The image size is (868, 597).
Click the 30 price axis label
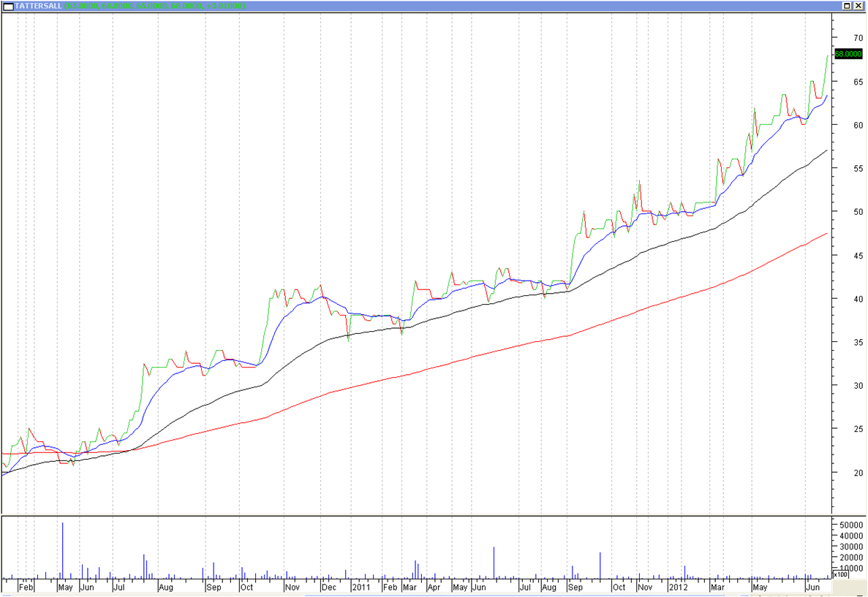[x=858, y=386]
